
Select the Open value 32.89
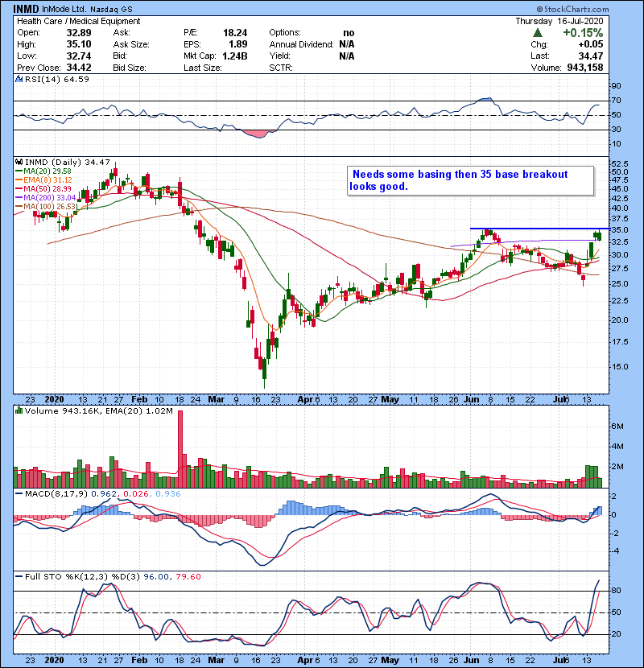coord(79,33)
